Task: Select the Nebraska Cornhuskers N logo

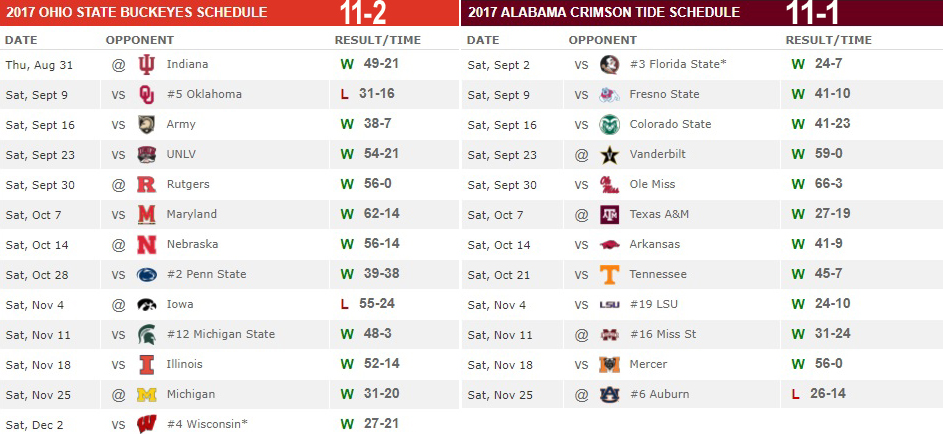Action: [x=147, y=245]
